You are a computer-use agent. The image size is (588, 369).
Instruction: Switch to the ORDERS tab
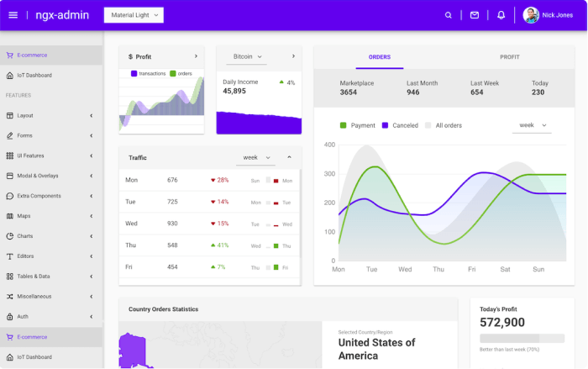click(379, 57)
